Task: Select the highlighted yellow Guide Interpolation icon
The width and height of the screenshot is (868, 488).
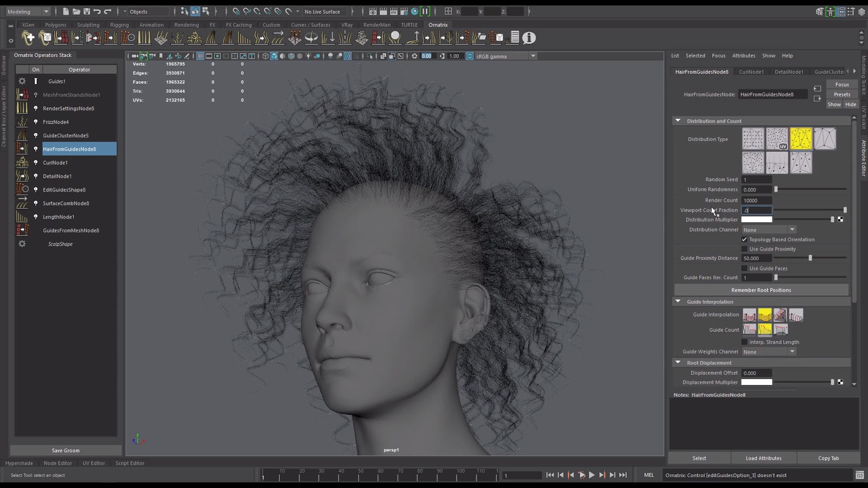Action: tap(765, 315)
